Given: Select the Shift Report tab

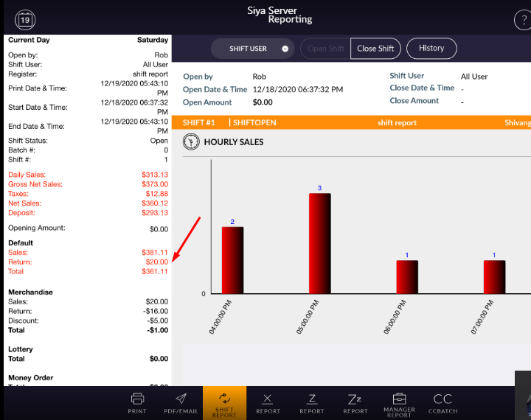Looking at the screenshot, I should [224, 403].
